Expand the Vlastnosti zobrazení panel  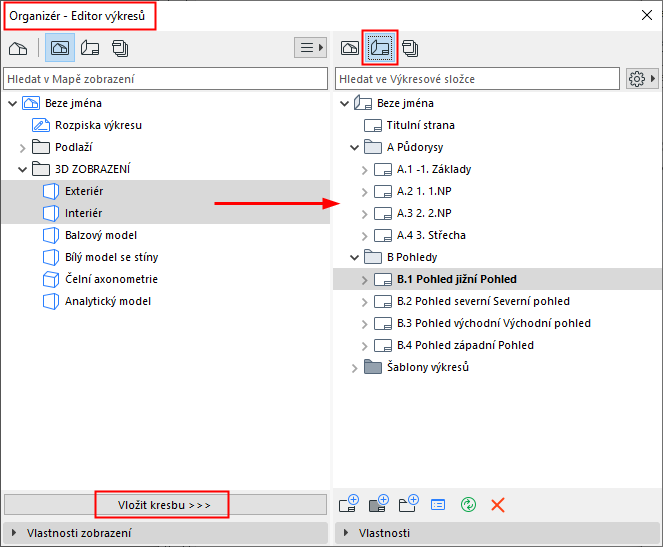coord(14,533)
